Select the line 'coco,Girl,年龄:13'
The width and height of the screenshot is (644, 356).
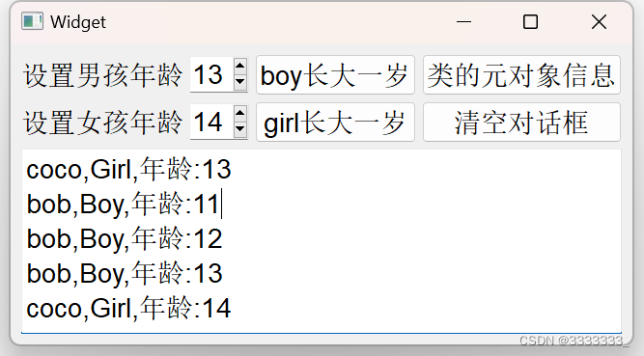pyautogui.click(x=128, y=169)
